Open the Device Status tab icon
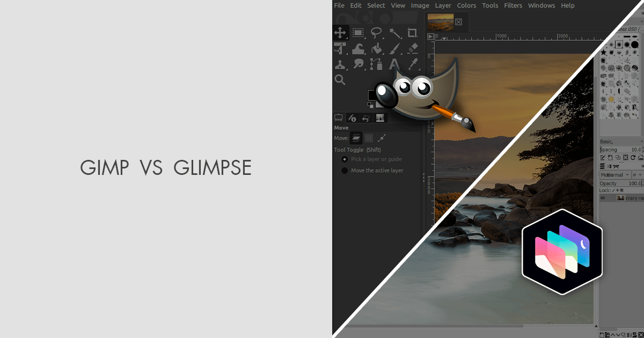Image resolution: width=644 pixels, height=338 pixels. click(353, 118)
